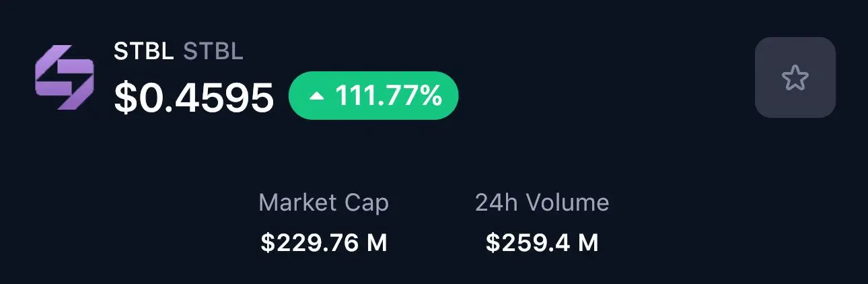This screenshot has width=868, height=284.
Task: Click the white up-arrow triangle in badge
Action: [317, 96]
